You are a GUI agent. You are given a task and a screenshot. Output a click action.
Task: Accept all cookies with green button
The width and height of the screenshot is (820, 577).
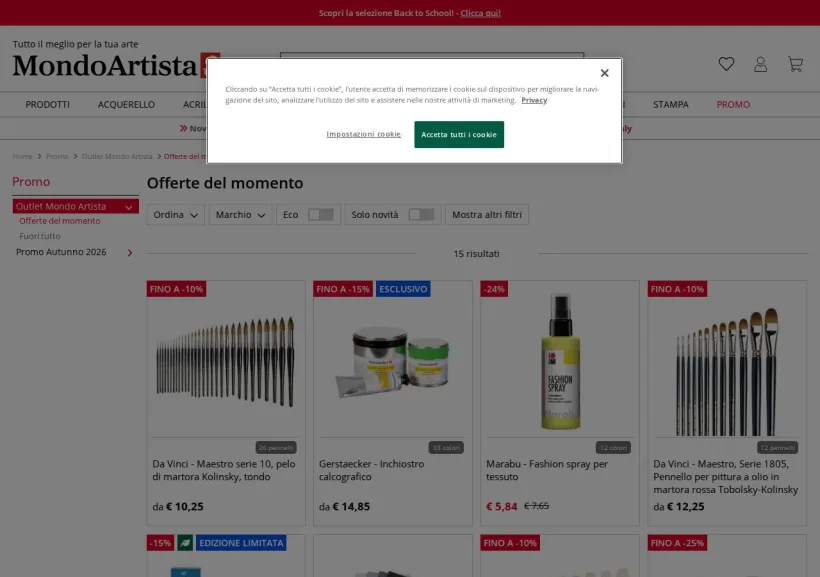[459, 134]
